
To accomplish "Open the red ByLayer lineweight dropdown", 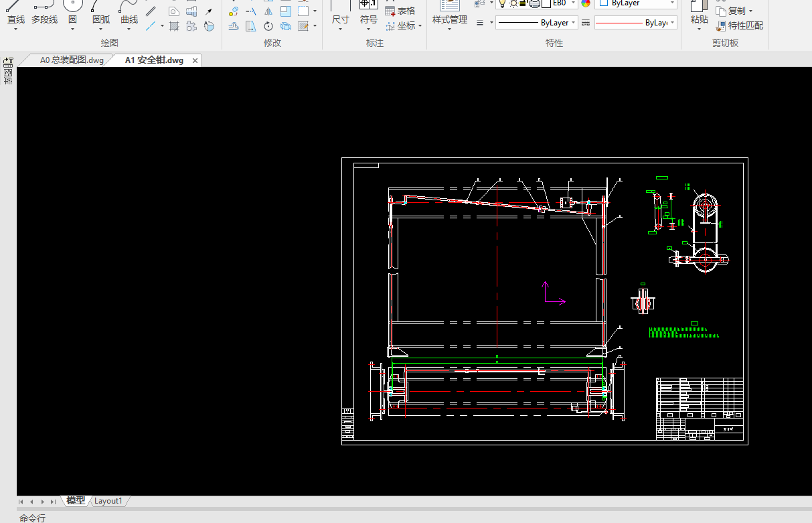I will pos(635,23).
